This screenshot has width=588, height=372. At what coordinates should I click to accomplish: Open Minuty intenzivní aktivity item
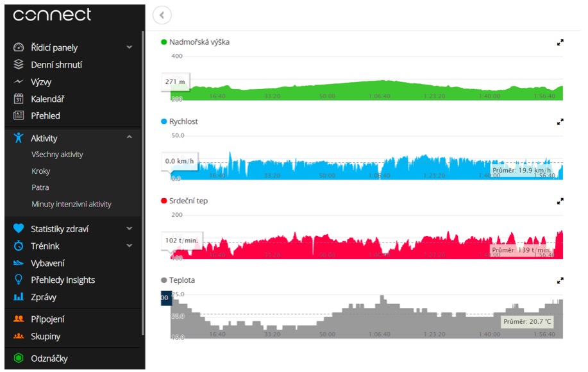point(71,204)
